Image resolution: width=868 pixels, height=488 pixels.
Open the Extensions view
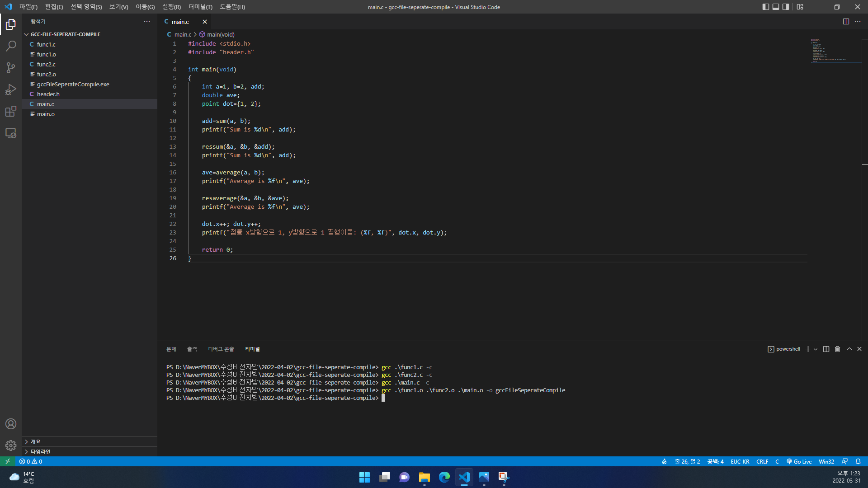point(11,112)
